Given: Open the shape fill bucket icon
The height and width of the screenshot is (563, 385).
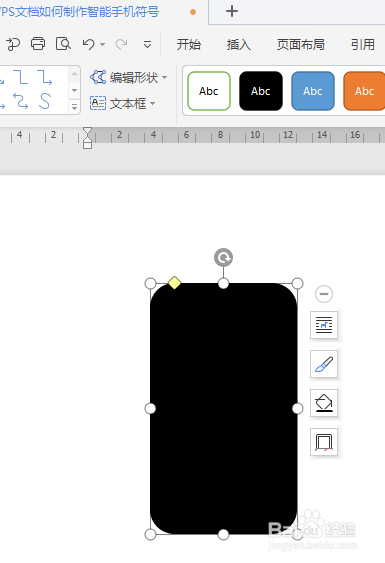Looking at the screenshot, I should 324,403.
